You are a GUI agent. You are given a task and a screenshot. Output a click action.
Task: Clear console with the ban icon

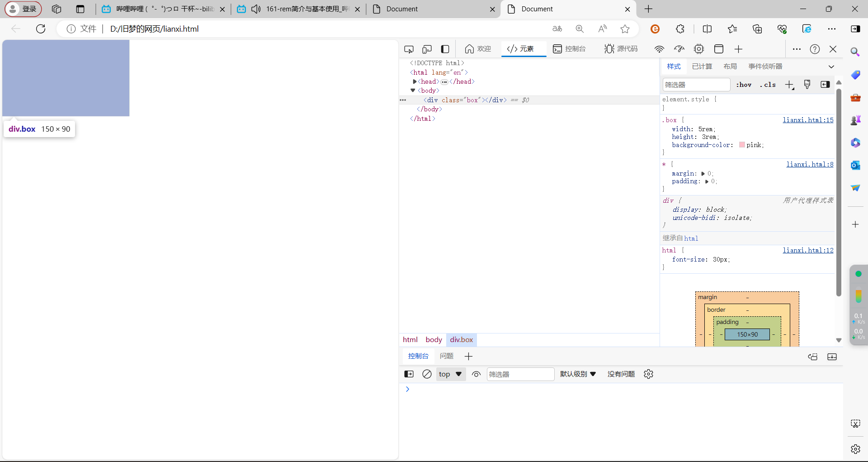point(427,374)
